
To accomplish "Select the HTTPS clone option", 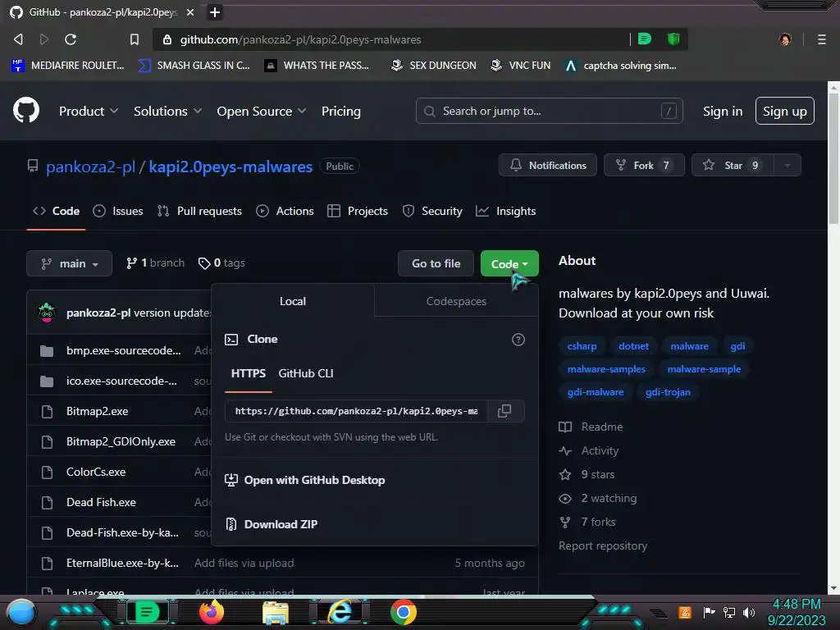I will coord(248,373).
